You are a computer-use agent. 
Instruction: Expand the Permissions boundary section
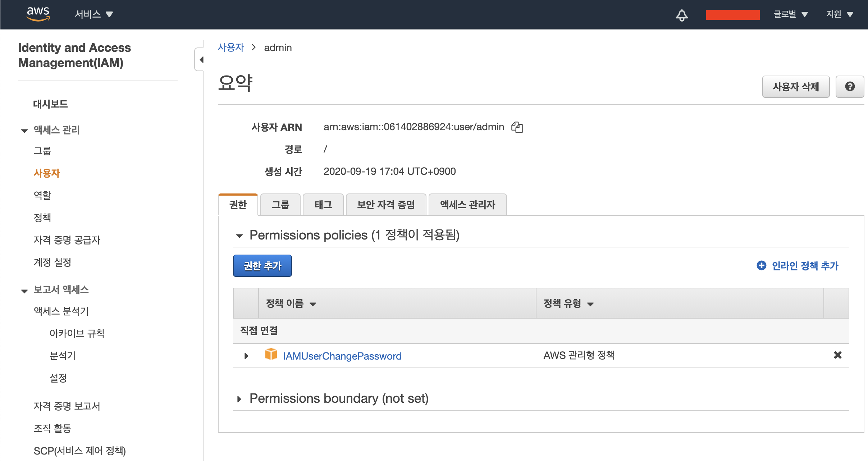pyautogui.click(x=239, y=399)
